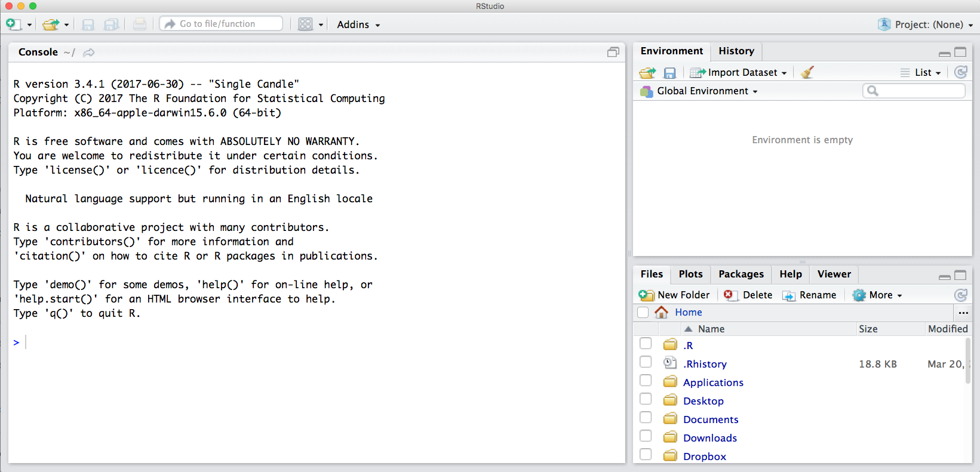The height and width of the screenshot is (472, 980).
Task: Click the Save All documents icon
Action: pos(111,24)
